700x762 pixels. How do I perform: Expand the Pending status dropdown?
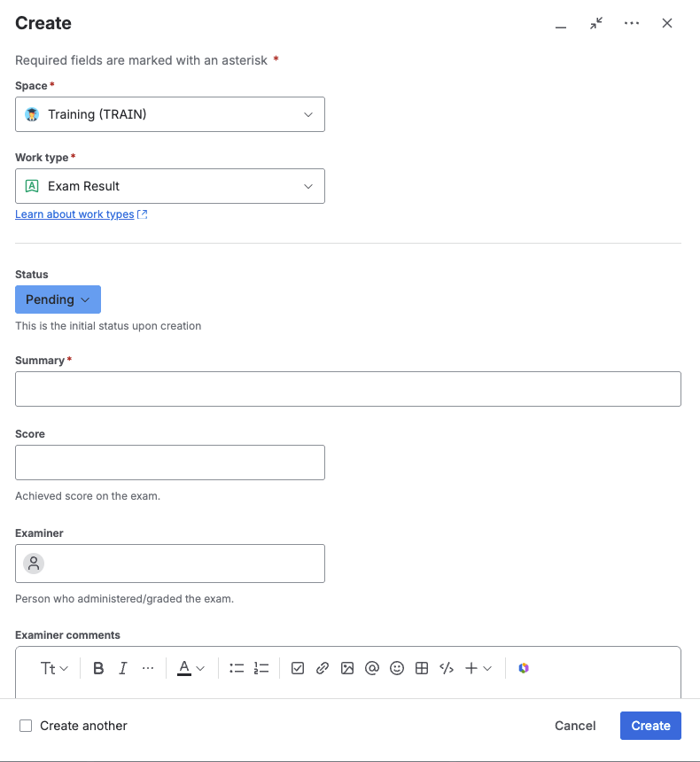coord(58,299)
